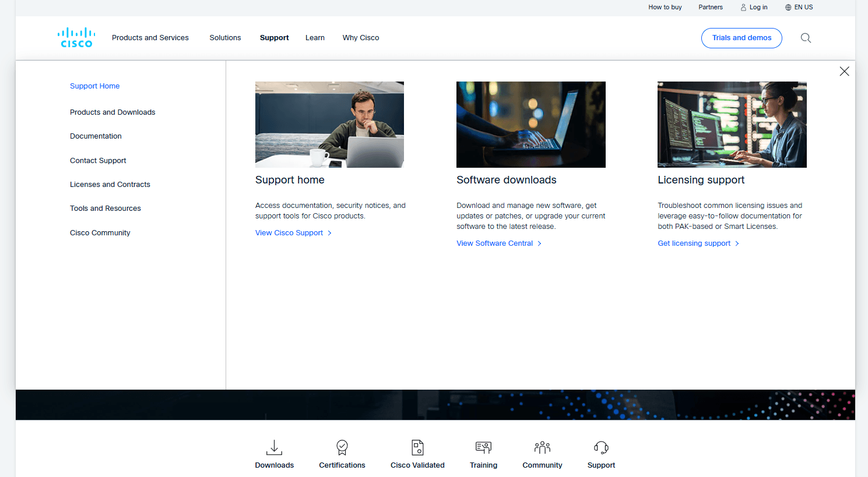Open Cisco Community from sidebar

point(100,233)
